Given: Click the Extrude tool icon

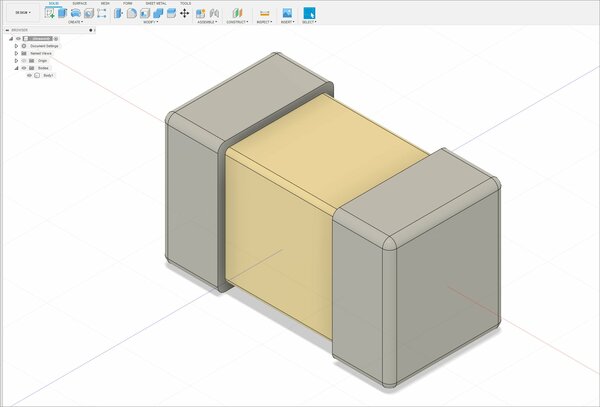Looking at the screenshot, I should [x=62, y=13].
